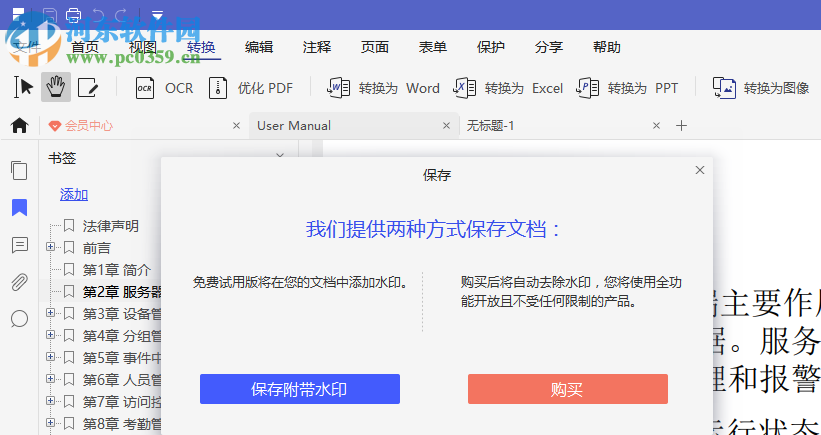Expand the 第3章 bookmark node

click(x=51, y=313)
